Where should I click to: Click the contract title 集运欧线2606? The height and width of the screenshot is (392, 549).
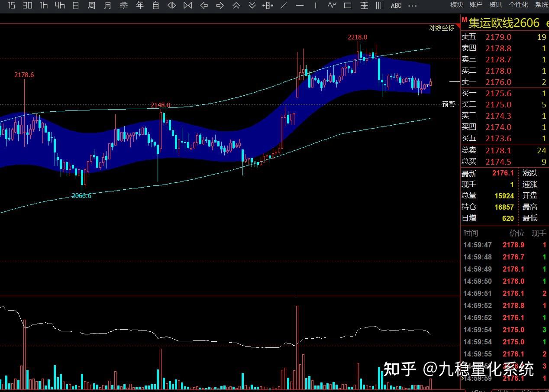pyautogui.click(x=504, y=23)
